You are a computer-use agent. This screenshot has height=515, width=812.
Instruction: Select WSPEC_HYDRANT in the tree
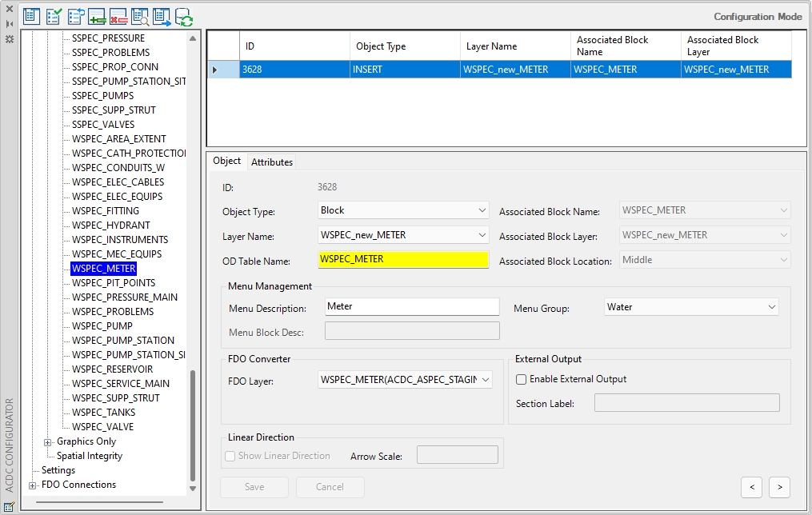click(x=111, y=226)
